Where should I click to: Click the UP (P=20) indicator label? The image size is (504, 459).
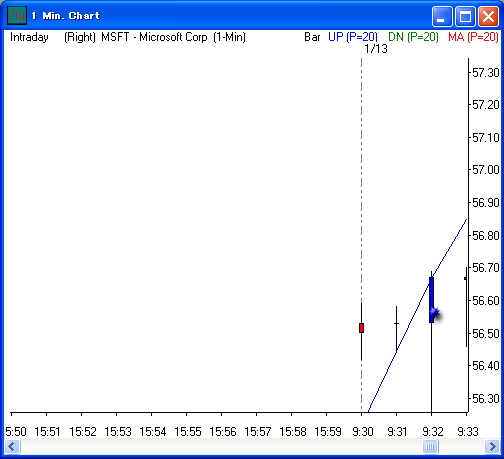pyautogui.click(x=353, y=37)
